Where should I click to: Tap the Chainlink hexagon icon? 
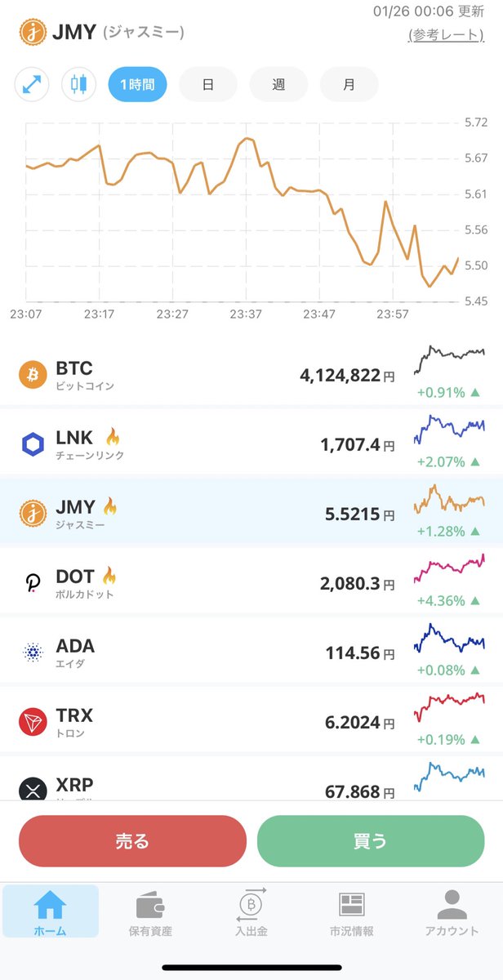pos(33,444)
